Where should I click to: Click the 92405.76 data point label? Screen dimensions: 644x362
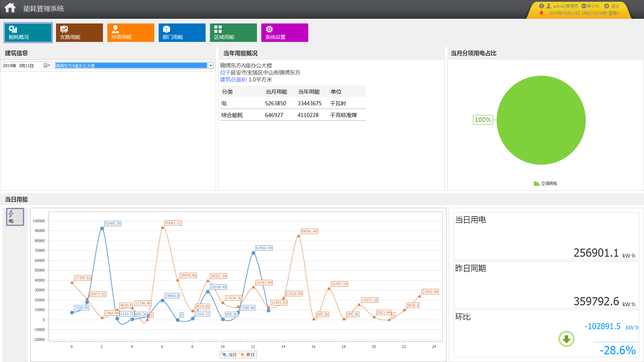pyautogui.click(x=113, y=224)
